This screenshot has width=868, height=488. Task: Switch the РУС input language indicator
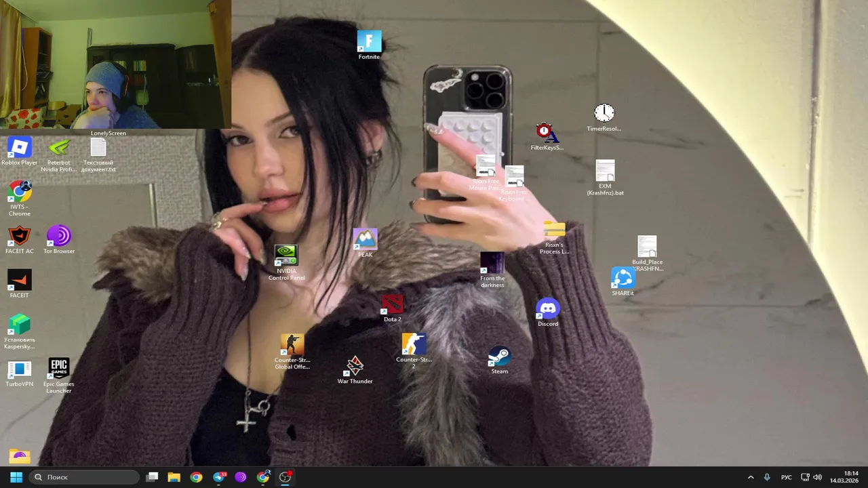787,477
